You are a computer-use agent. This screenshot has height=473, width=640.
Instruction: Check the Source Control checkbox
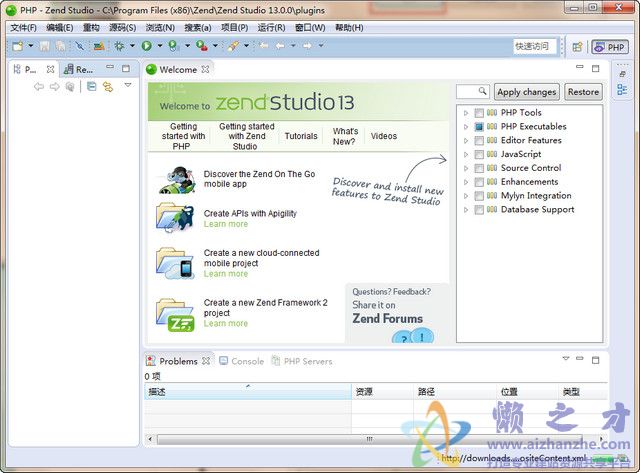click(479, 169)
